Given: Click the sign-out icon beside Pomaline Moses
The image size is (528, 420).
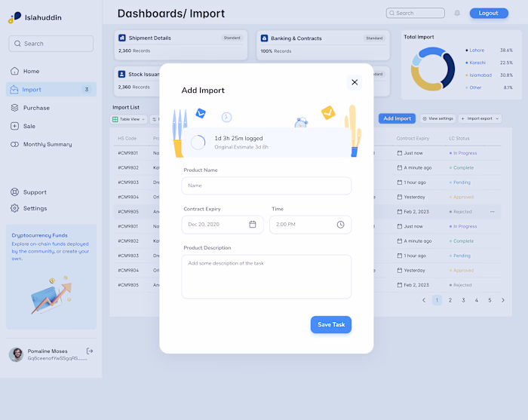Looking at the screenshot, I should [x=90, y=351].
